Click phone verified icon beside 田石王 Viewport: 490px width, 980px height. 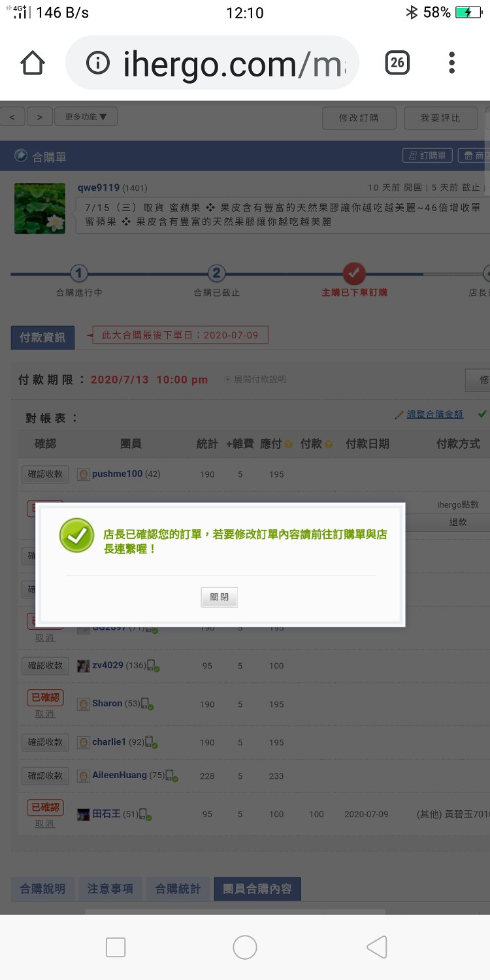145,815
